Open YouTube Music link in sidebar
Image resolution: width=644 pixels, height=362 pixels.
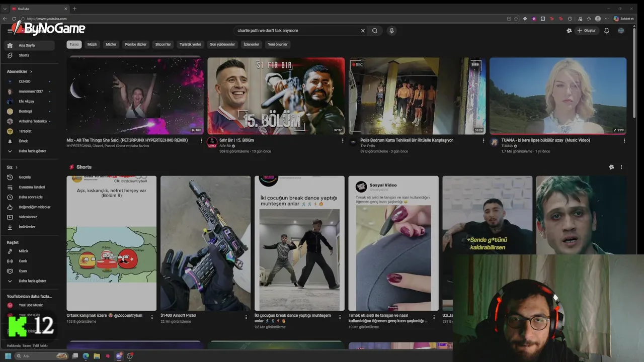tap(29, 305)
